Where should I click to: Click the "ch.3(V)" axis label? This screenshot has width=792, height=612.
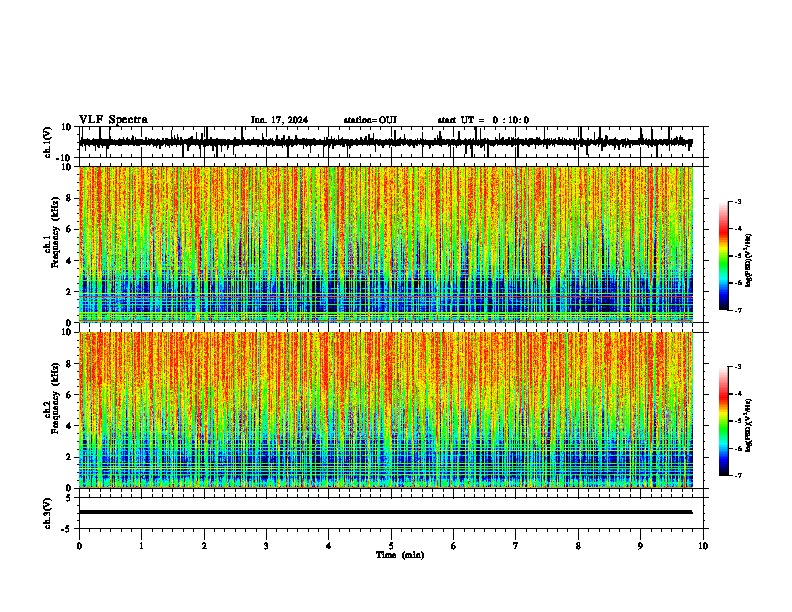[48, 513]
